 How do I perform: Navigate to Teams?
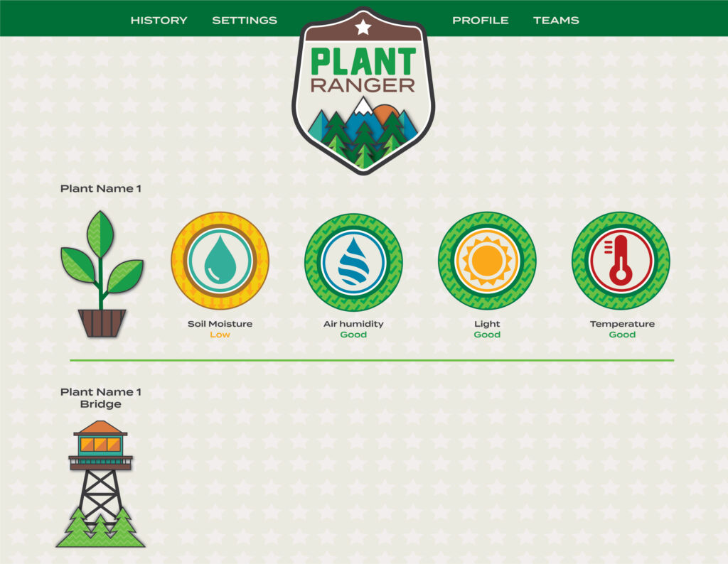556,21
